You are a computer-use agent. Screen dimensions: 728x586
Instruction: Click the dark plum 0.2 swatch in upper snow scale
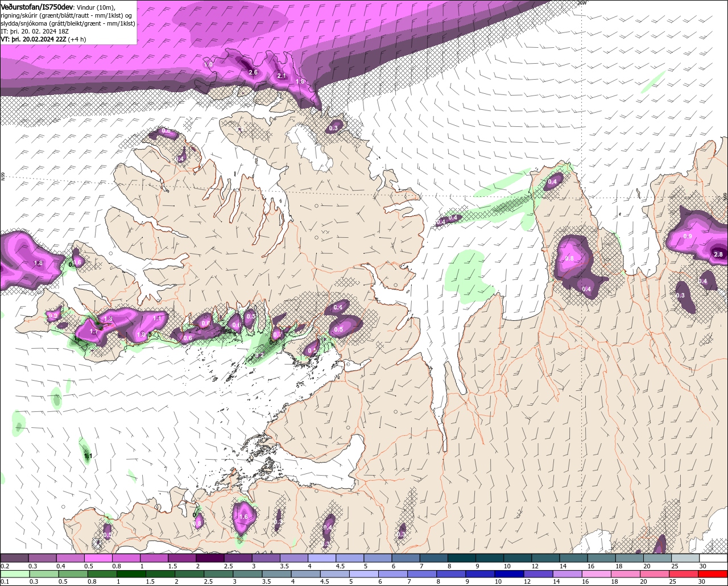(14, 558)
